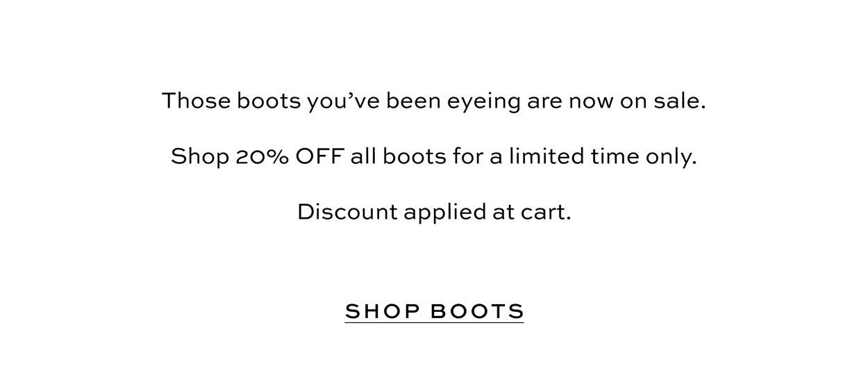This screenshot has width=868, height=373.
Task: Click the underline beneath SHOP BOOTS
Action: 434,322
